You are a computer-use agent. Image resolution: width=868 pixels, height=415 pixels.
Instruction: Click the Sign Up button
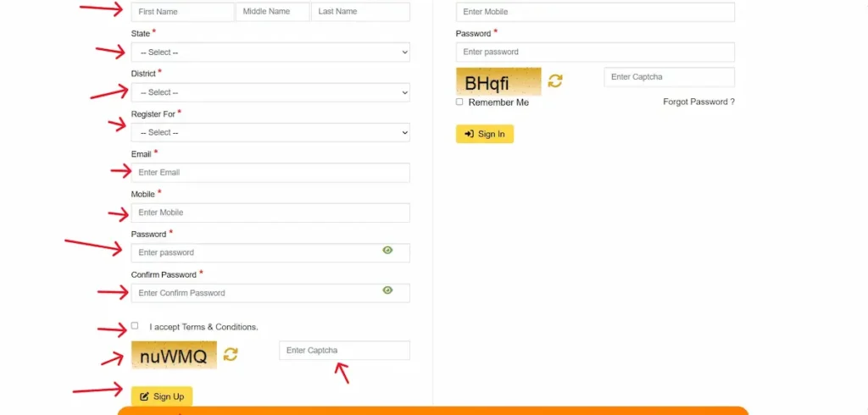pyautogui.click(x=162, y=396)
